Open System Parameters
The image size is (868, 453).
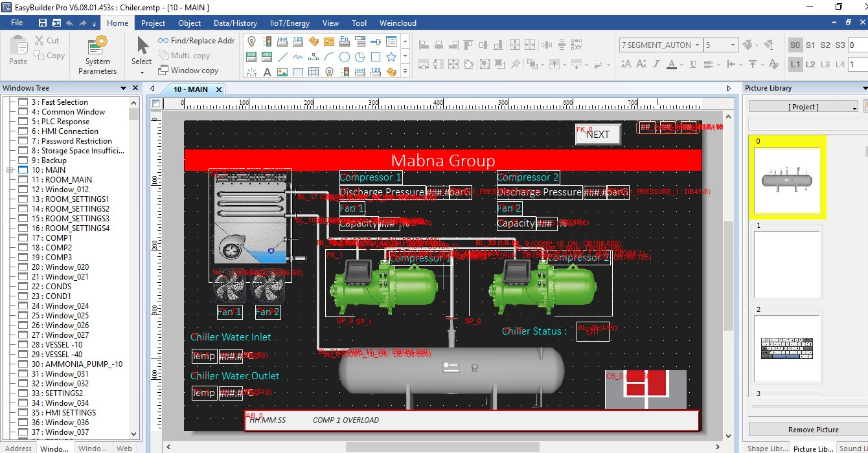97,56
